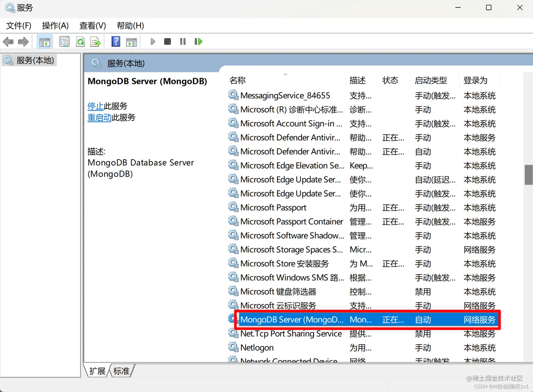Click 网络服务 in the MongoDB Server row
Screen dimensions: 533x392
[x=480, y=320]
